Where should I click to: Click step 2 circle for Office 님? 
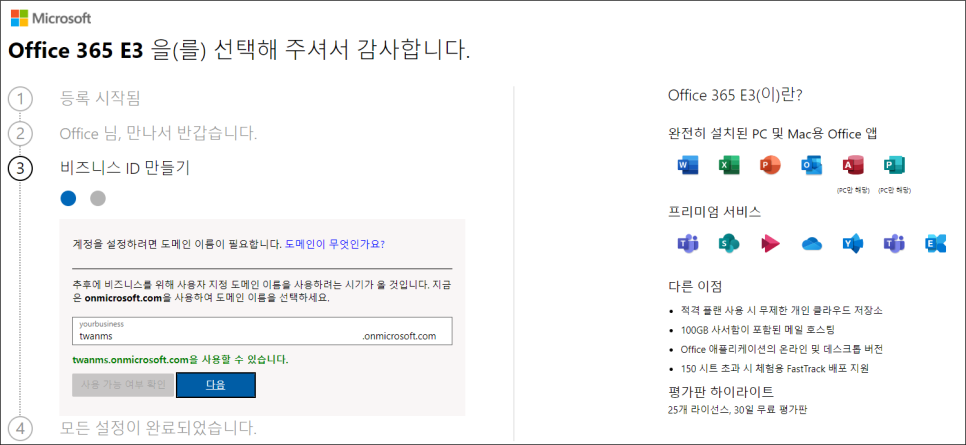pos(20,133)
